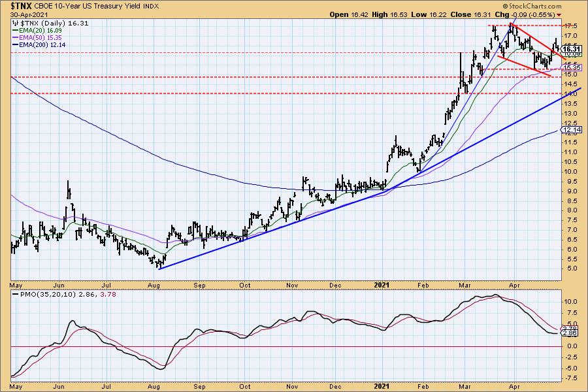This screenshot has width=588, height=392.
Task: Click the Mar label under the price panel
Action: click(465, 286)
